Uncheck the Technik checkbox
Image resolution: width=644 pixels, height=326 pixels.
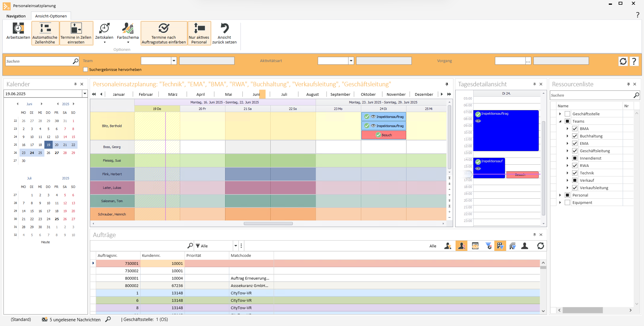point(575,173)
